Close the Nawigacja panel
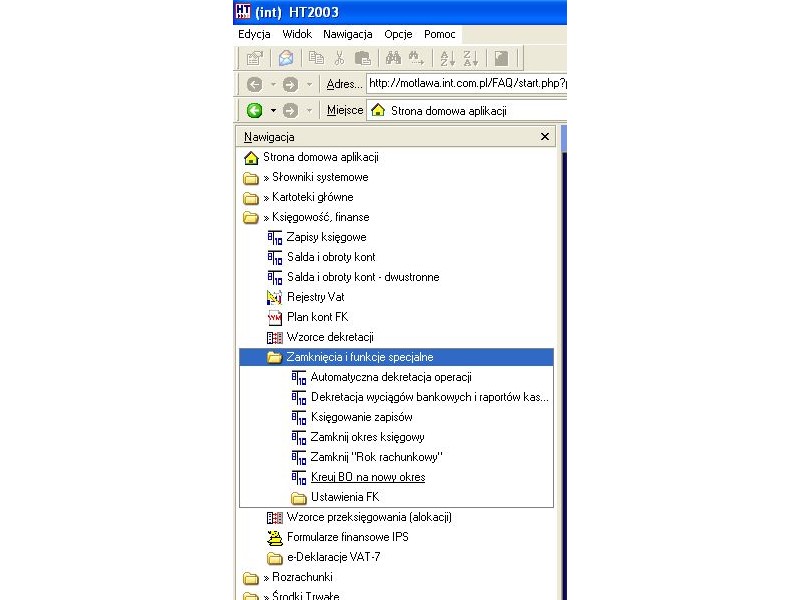The height and width of the screenshot is (600, 800). tap(545, 137)
